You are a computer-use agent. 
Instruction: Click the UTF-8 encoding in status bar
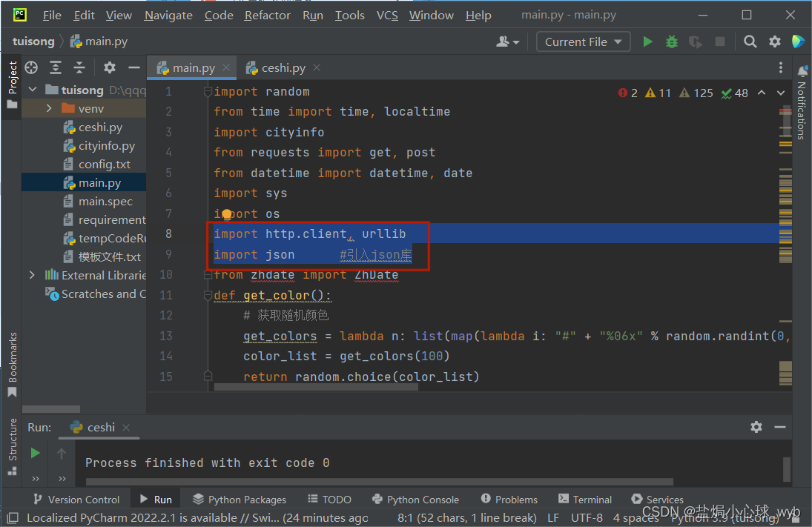pyautogui.click(x=587, y=517)
